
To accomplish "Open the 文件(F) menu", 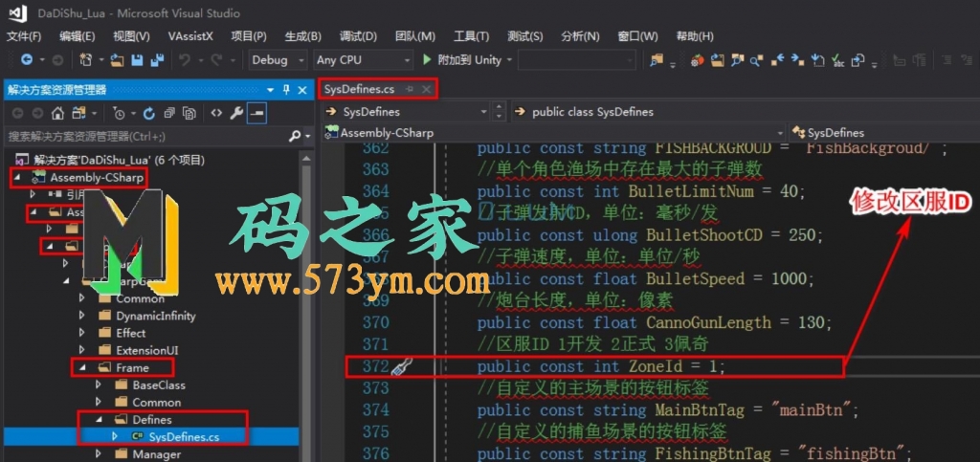I will point(24,36).
